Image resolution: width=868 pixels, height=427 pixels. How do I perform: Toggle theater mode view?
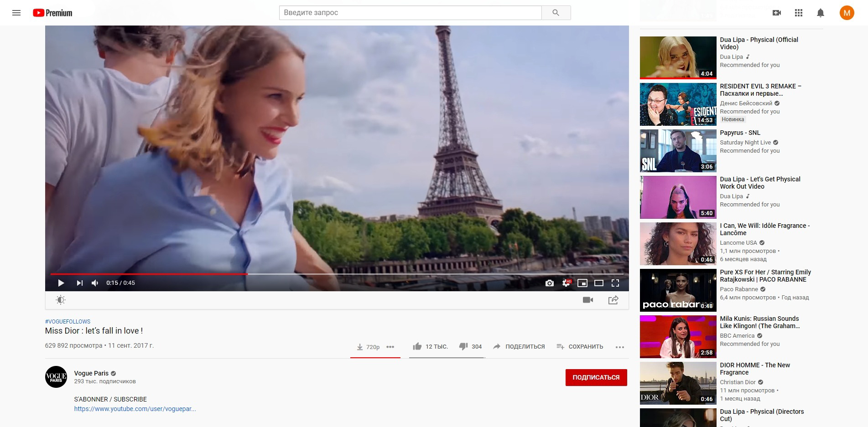pos(599,283)
